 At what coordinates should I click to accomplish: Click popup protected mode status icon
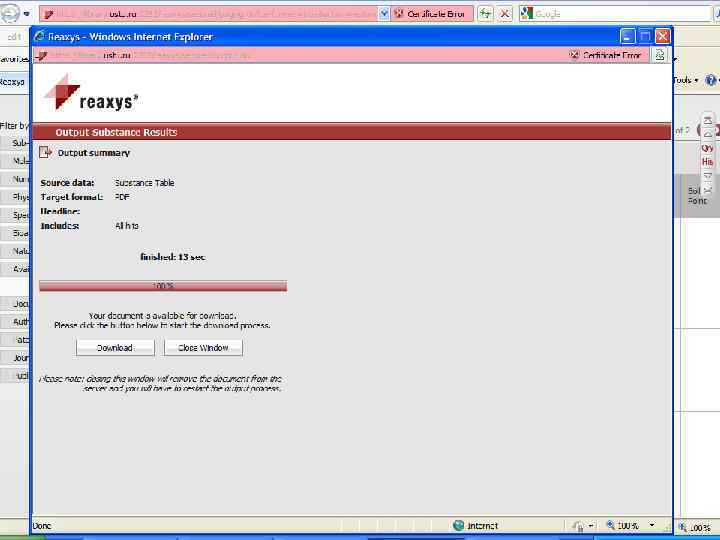[578, 525]
